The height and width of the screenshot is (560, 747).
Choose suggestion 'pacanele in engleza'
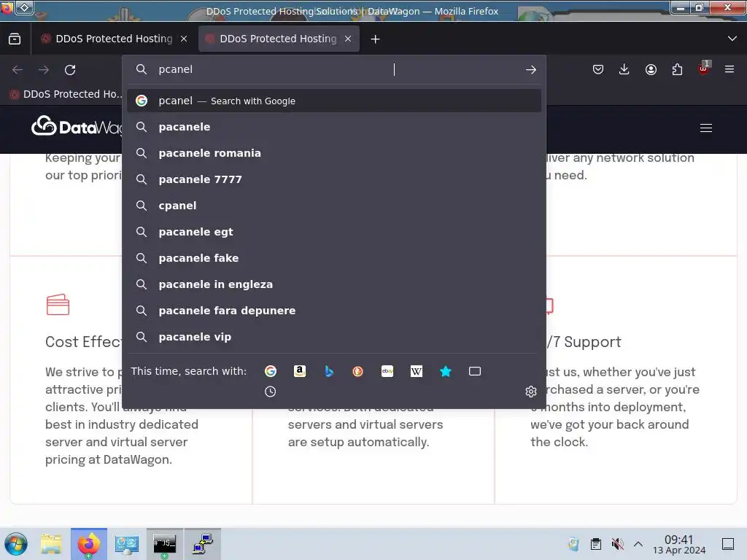[334, 284]
